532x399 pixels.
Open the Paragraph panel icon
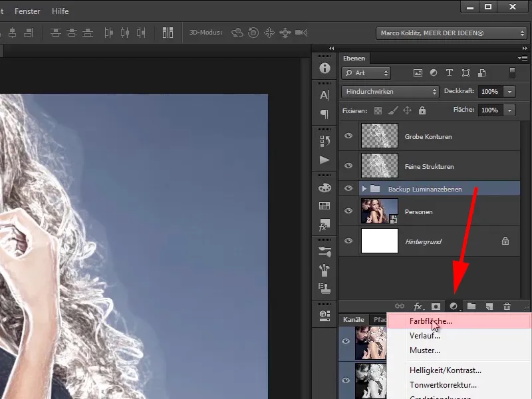click(325, 114)
